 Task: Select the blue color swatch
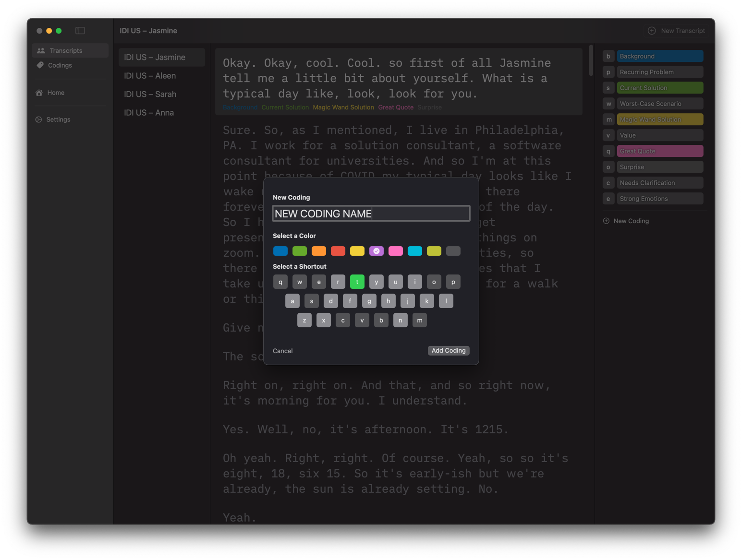[x=280, y=251]
